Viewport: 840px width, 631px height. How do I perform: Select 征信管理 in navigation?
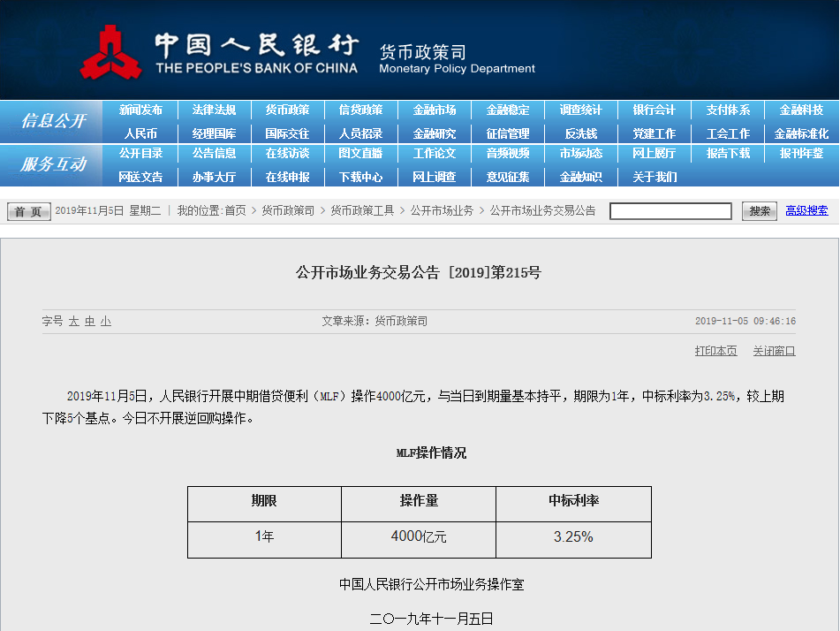pos(507,133)
